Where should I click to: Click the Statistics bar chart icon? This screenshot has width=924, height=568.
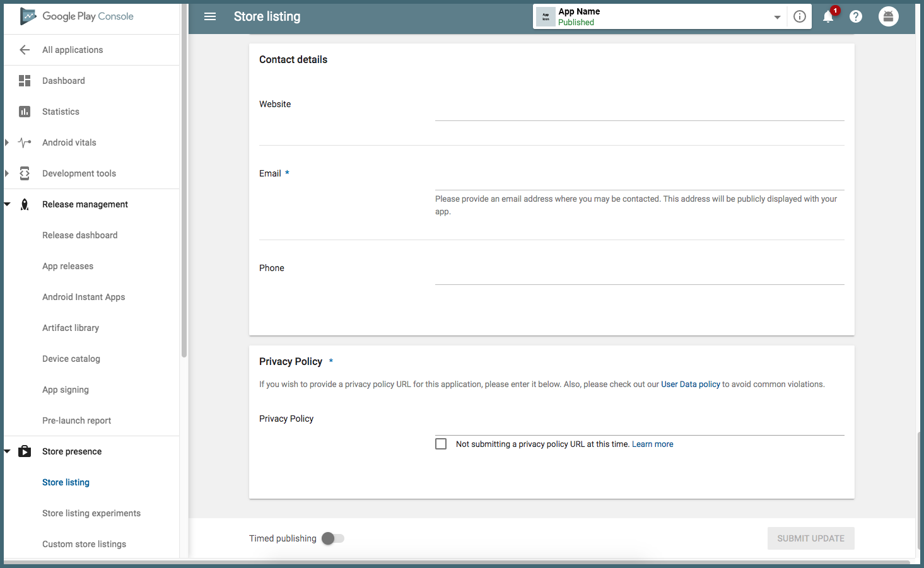25,112
